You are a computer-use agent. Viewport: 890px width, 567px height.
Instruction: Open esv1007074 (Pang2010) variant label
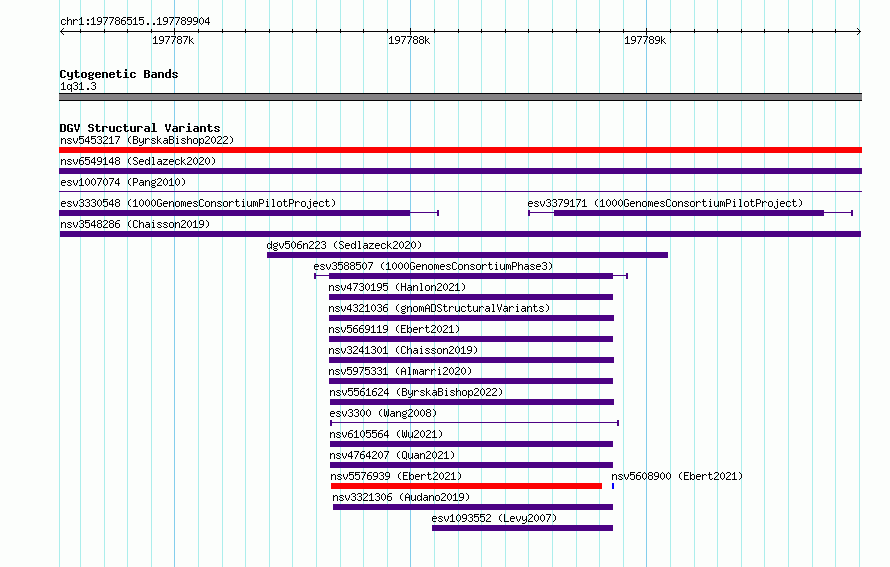(123, 182)
